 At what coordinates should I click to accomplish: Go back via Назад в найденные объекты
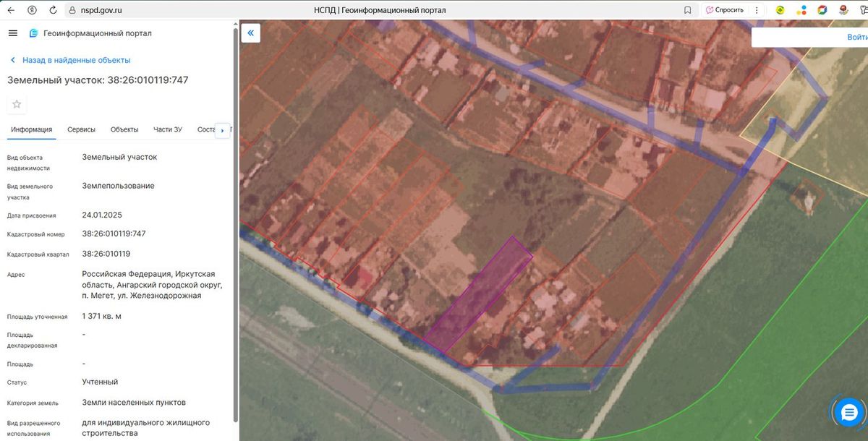pos(70,60)
